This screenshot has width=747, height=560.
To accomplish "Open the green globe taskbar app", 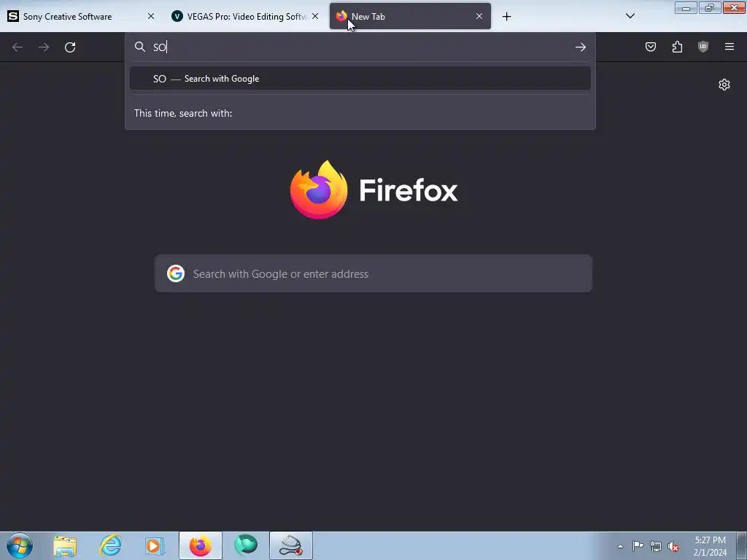I will [x=246, y=545].
